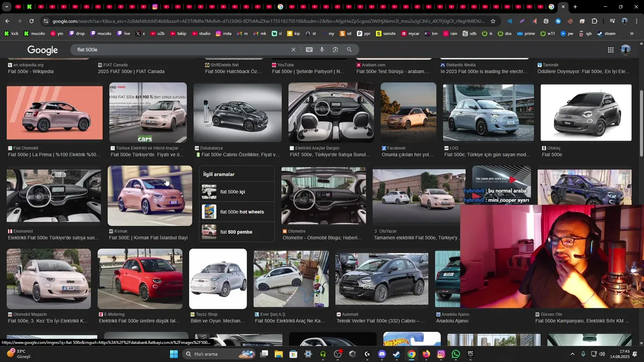The width and height of the screenshot is (644, 362).
Task: Search by image with Google Lens icon
Action: [x=335, y=50]
